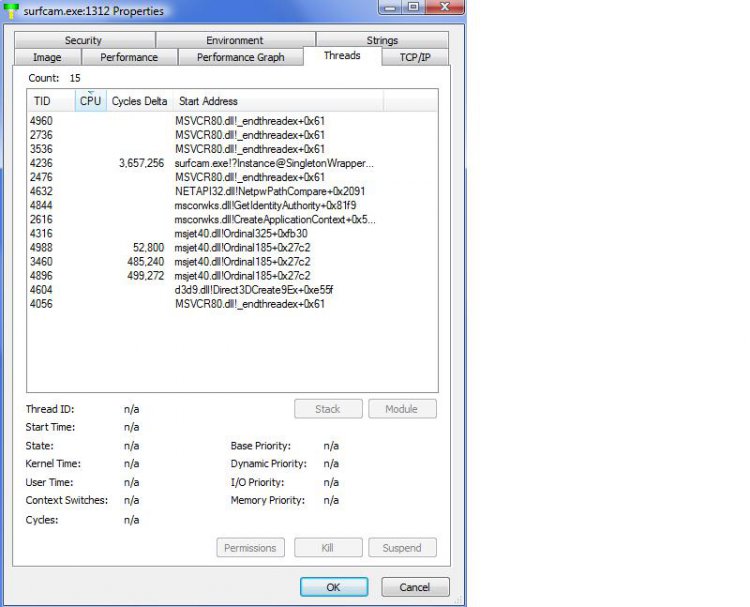The image size is (750, 607).
Task: Open the Security tab
Action: tap(84, 40)
